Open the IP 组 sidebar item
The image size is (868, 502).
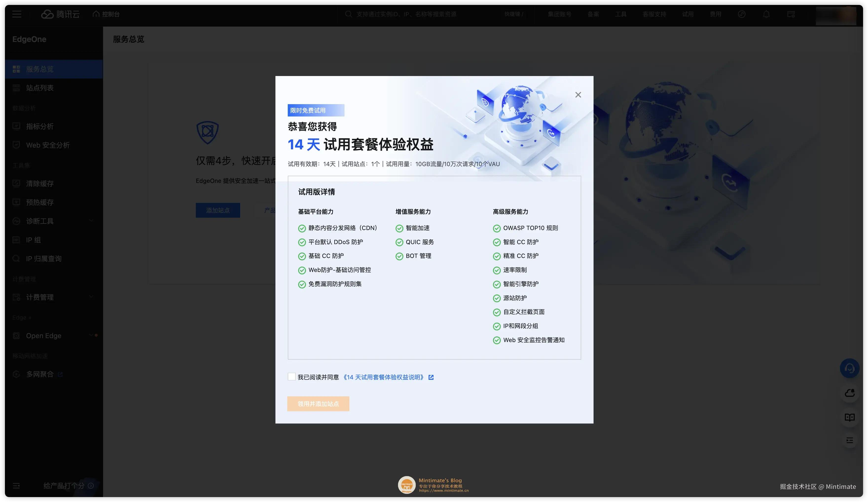54,240
